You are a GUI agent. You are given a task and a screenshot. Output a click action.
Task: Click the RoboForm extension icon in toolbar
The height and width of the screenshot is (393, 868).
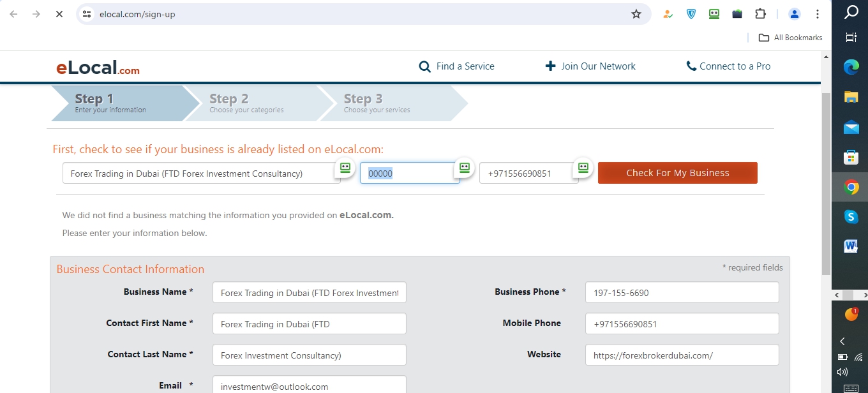click(x=714, y=14)
